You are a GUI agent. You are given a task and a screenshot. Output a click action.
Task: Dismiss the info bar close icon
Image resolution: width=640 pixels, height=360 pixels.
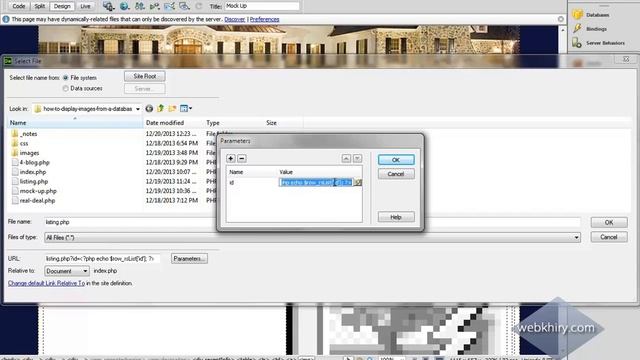(561, 19)
